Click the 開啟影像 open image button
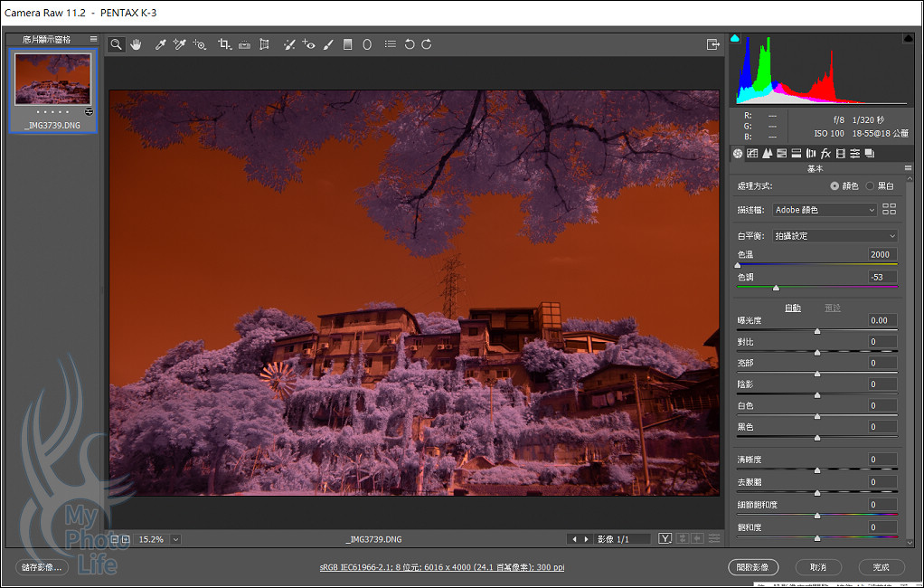 pyautogui.click(x=752, y=567)
